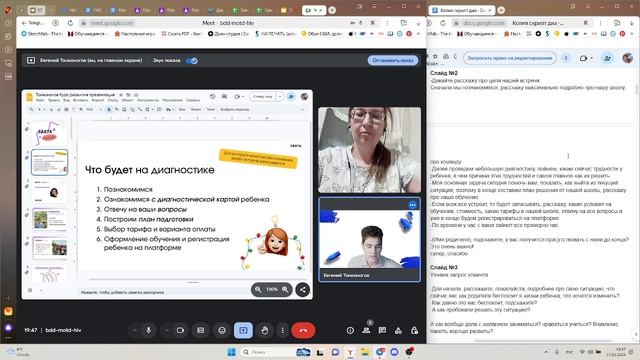Screen dimensions: 640x360
Task: Open host controls lock icon
Action: 414,331
